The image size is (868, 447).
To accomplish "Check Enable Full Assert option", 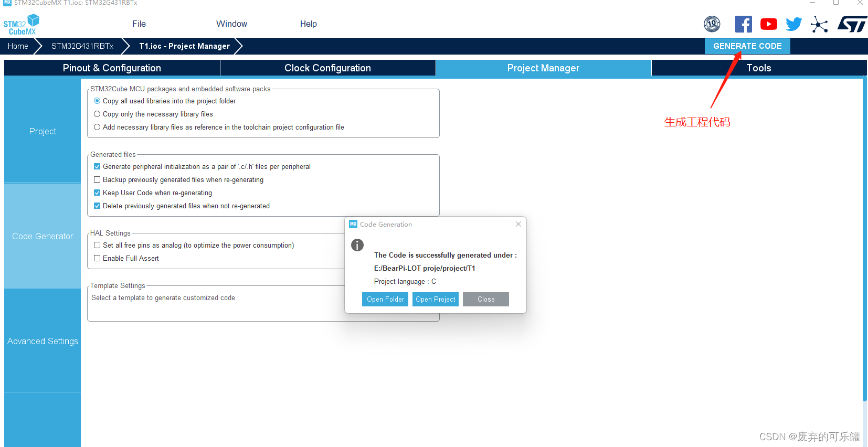I will coord(97,258).
